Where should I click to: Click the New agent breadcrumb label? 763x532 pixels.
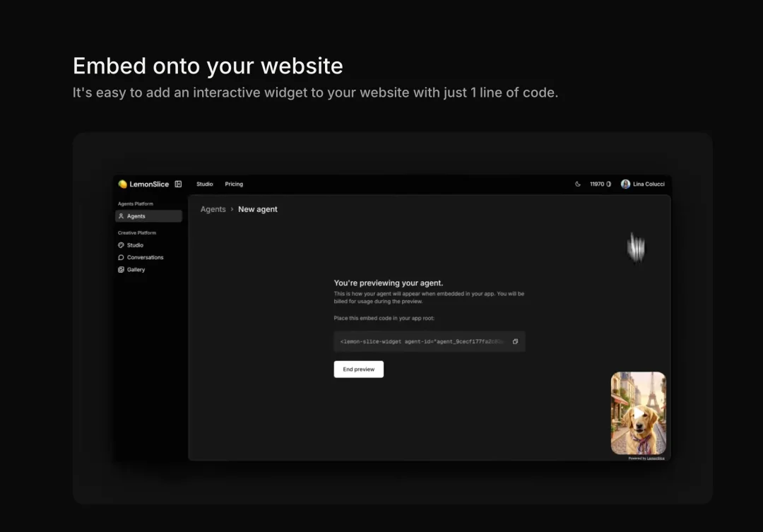258,209
